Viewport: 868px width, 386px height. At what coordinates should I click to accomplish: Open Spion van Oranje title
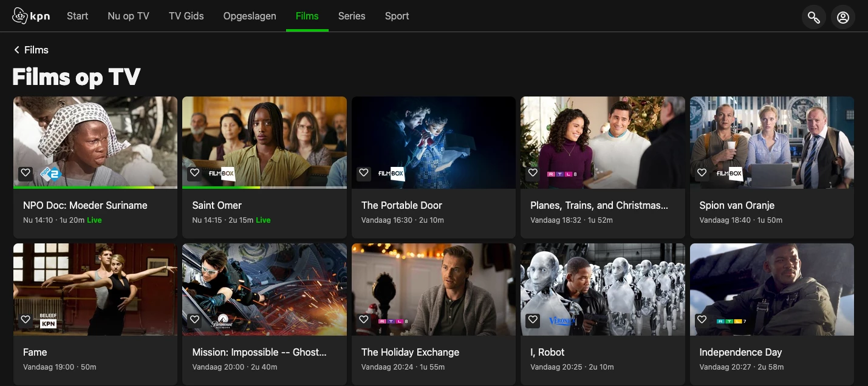click(x=737, y=205)
